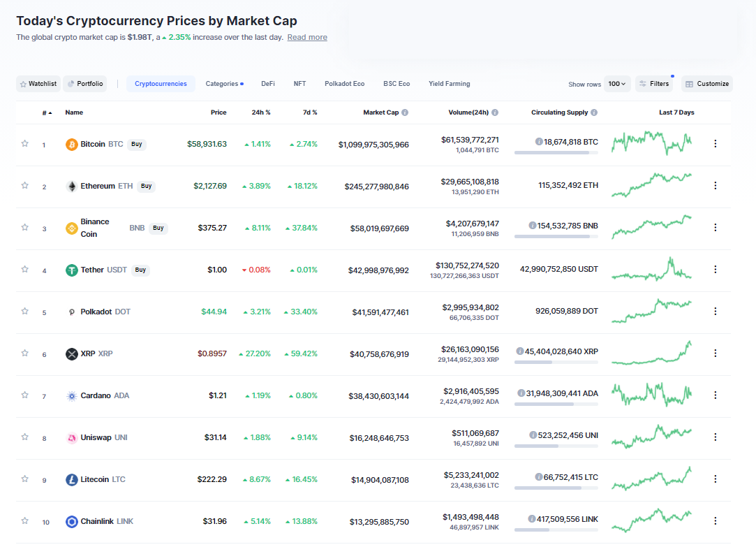Click Bitcoin circulating supply progress bar
The image size is (756, 547).
556,153
